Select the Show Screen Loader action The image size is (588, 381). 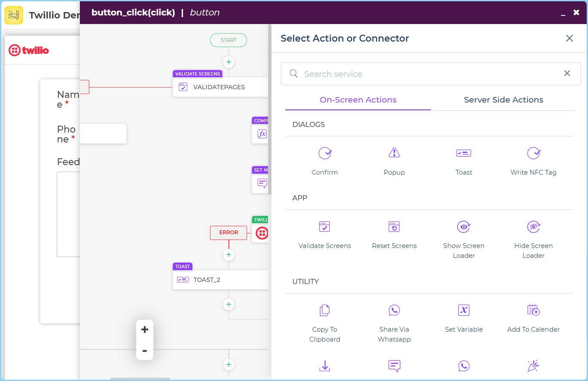tap(463, 238)
